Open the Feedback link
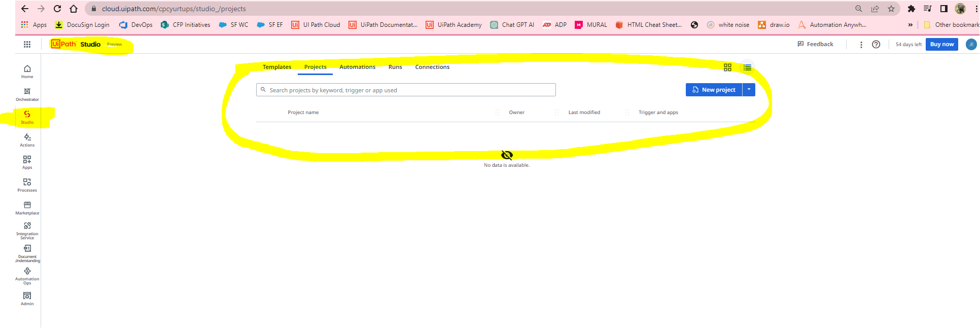Image resolution: width=980 pixels, height=328 pixels. click(815, 44)
